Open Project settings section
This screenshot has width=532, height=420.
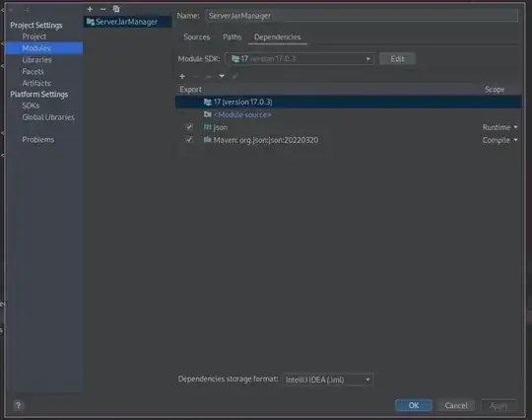[x=34, y=36]
